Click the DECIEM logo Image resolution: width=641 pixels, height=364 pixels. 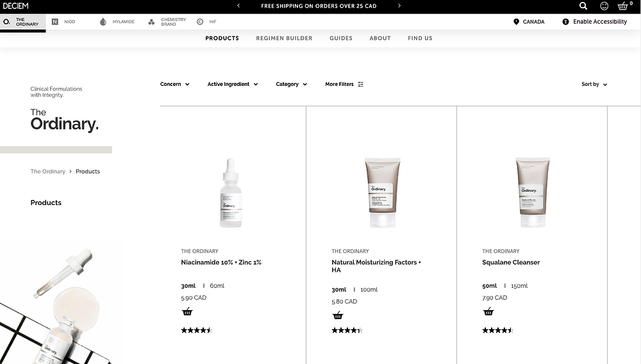tap(16, 6)
